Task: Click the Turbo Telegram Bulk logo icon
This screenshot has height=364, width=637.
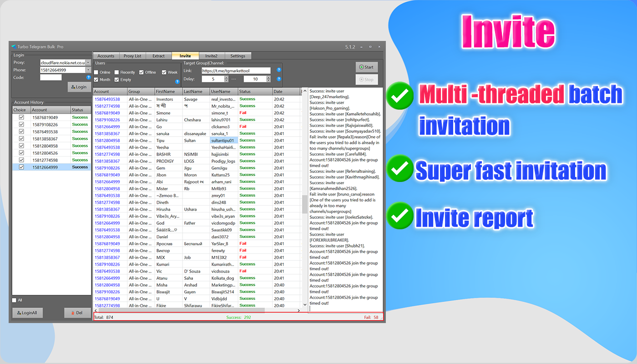Action: pyautogui.click(x=14, y=47)
